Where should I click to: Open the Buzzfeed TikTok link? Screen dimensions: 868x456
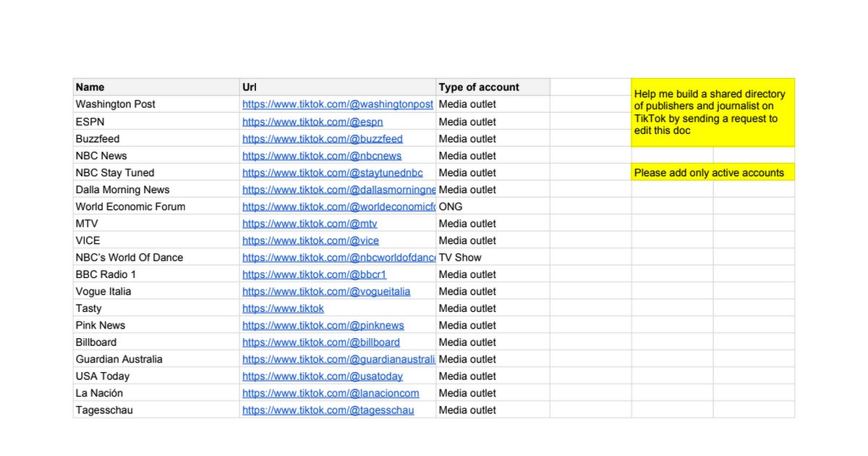click(323, 138)
